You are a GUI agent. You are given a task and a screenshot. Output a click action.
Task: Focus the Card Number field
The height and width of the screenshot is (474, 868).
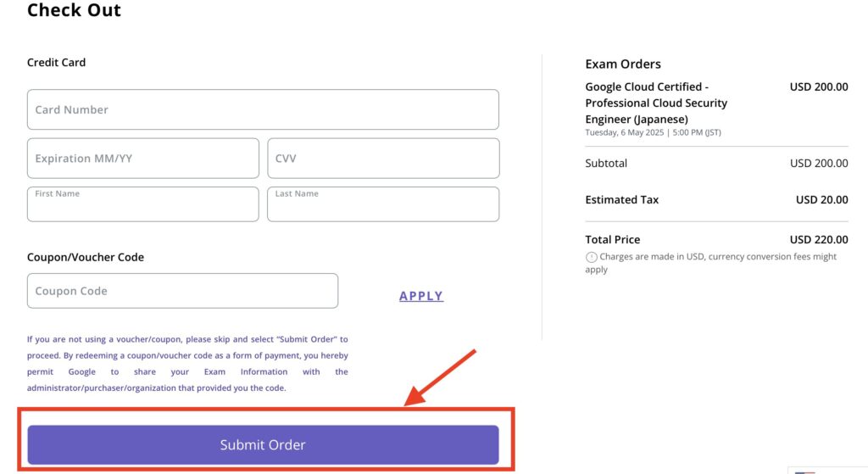point(263,109)
